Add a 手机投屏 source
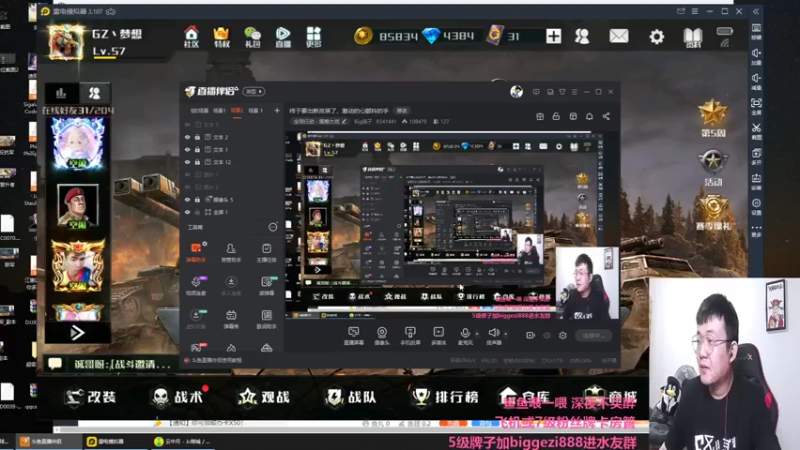800x450 pixels. pyautogui.click(x=410, y=336)
